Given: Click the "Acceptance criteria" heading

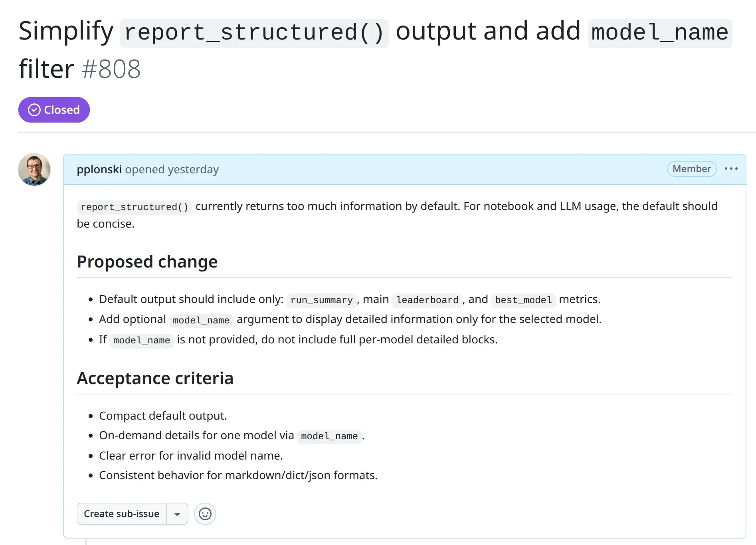Looking at the screenshot, I should tap(155, 379).
